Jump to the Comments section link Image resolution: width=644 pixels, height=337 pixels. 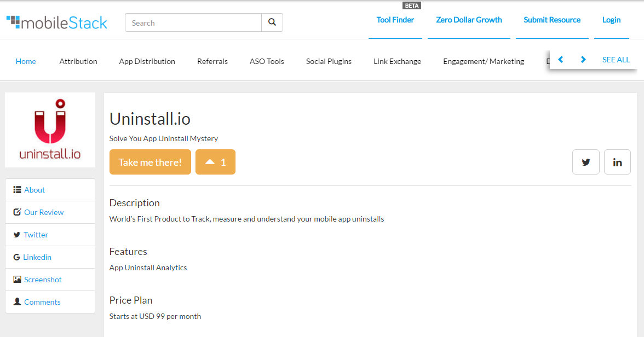[x=42, y=301]
